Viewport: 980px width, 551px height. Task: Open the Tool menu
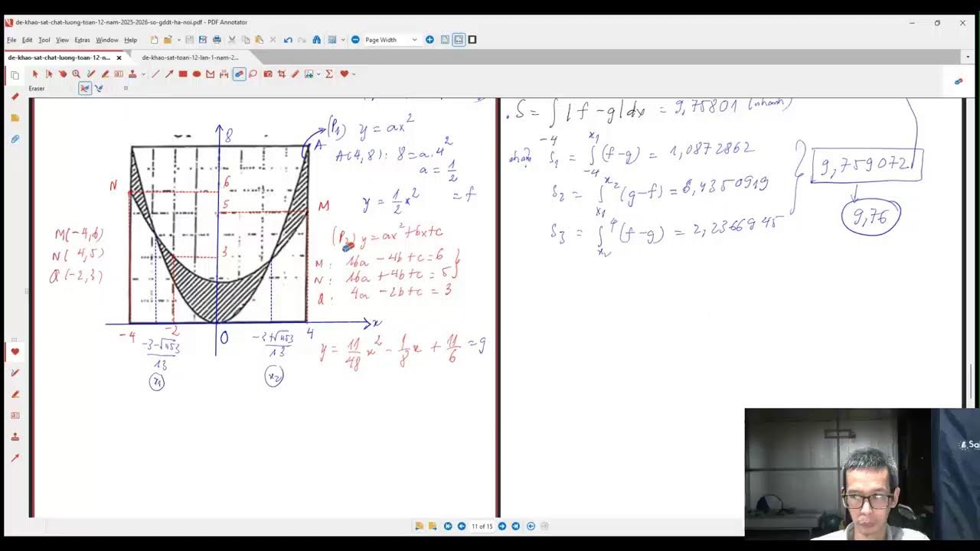click(44, 40)
